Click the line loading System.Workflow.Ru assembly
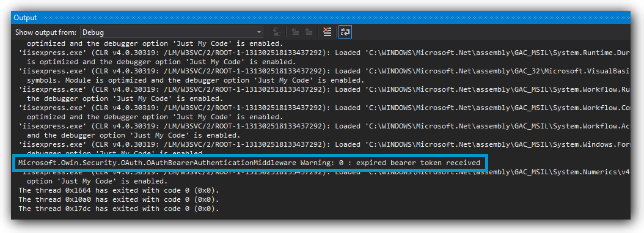The height and width of the screenshot is (233, 644). [x=324, y=89]
